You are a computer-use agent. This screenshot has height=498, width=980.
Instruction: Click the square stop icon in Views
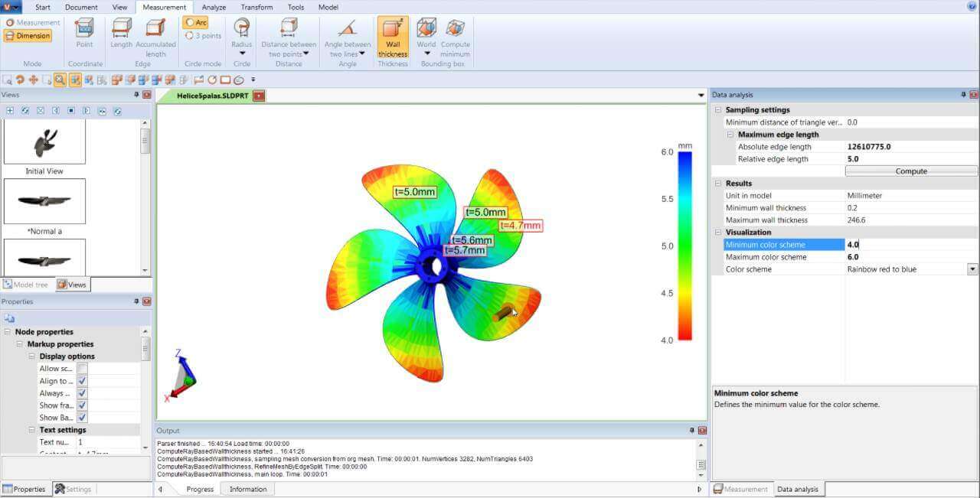[71, 111]
